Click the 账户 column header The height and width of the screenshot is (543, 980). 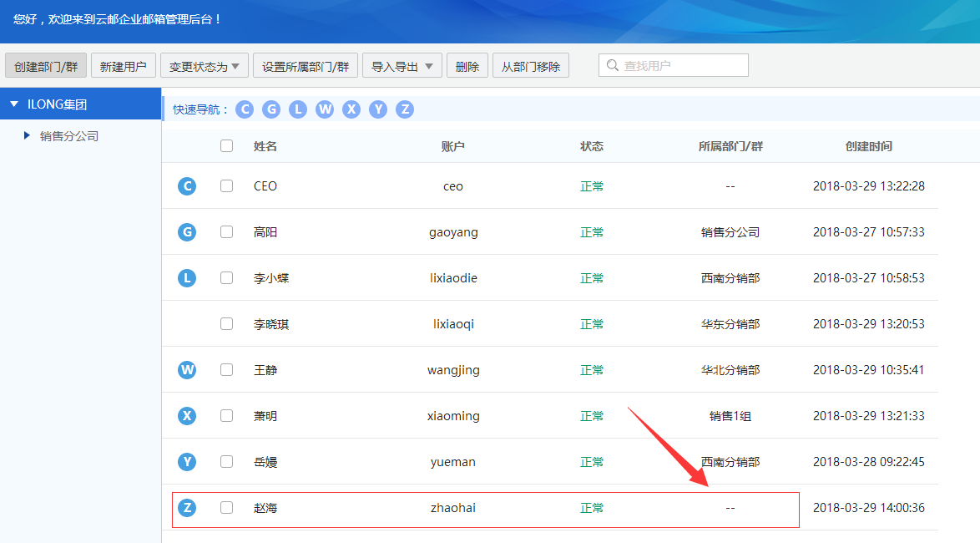453,146
